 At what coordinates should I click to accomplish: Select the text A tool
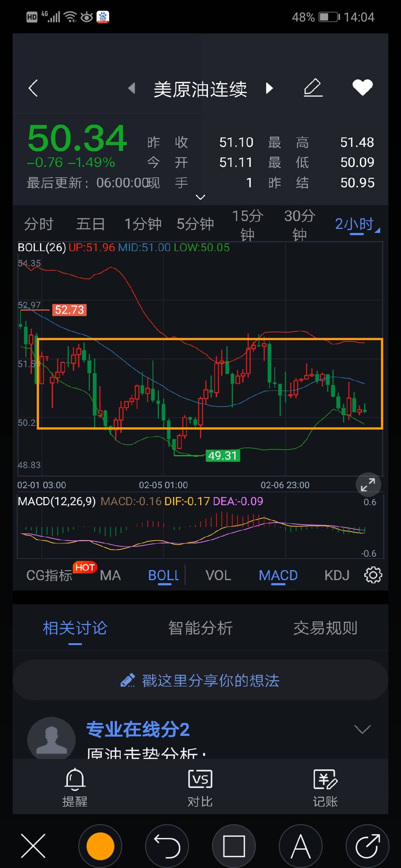[x=301, y=846]
